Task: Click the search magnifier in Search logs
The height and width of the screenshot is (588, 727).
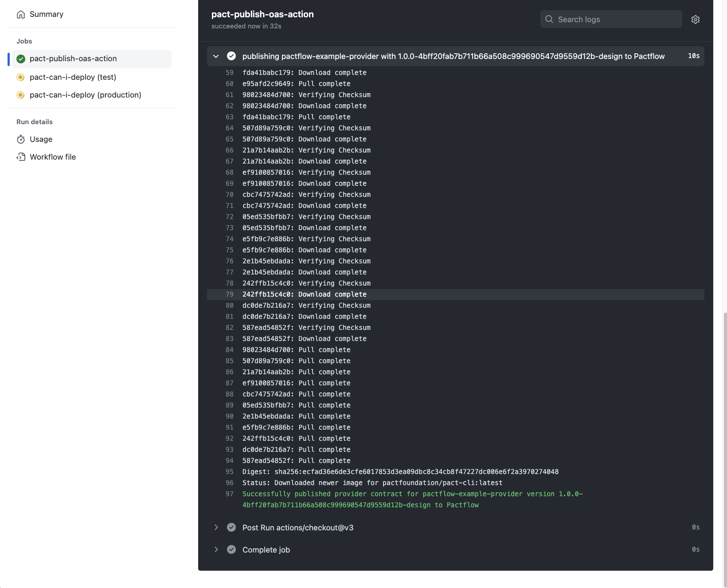Action: (x=549, y=19)
